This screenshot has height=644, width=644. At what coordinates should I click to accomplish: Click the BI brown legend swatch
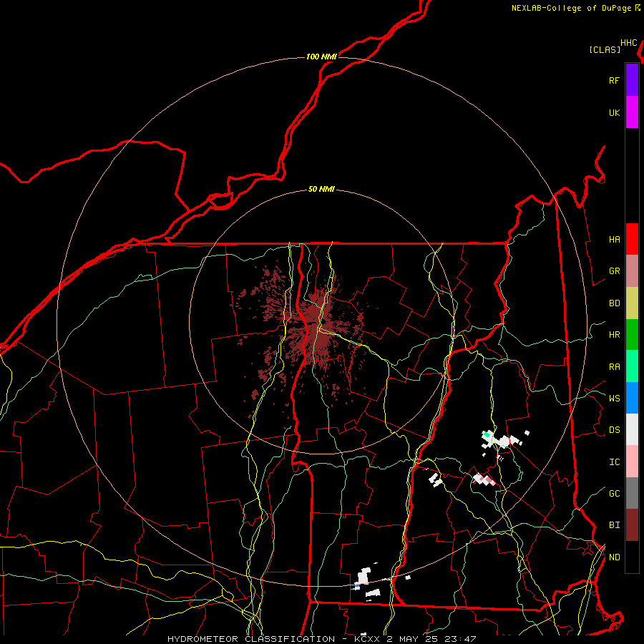coord(632,525)
